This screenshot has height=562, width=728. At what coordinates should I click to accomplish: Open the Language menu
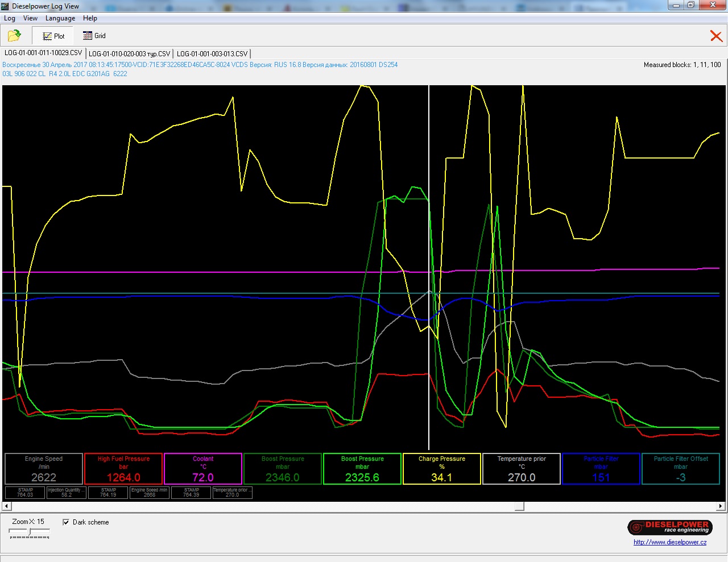coord(60,18)
